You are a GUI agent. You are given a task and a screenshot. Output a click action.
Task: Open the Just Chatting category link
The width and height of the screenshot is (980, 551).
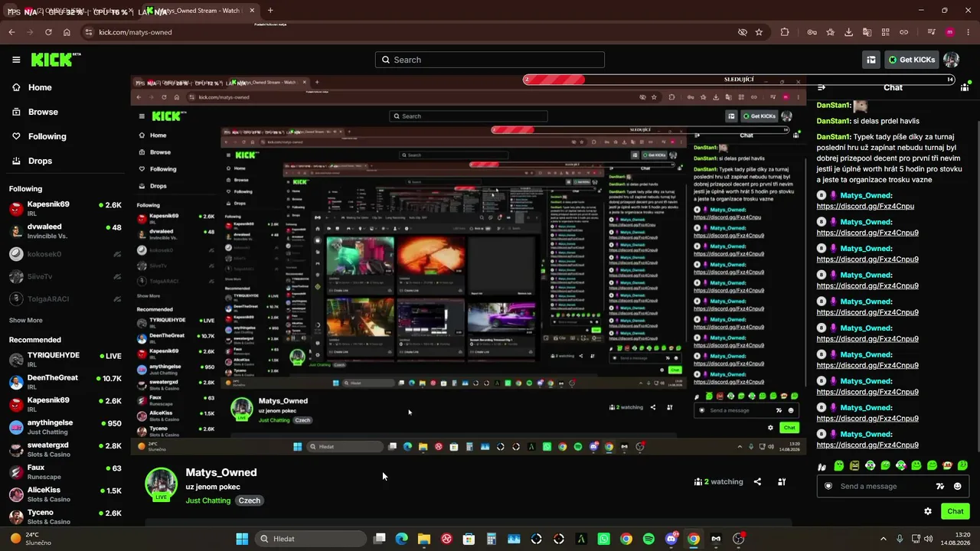click(208, 500)
